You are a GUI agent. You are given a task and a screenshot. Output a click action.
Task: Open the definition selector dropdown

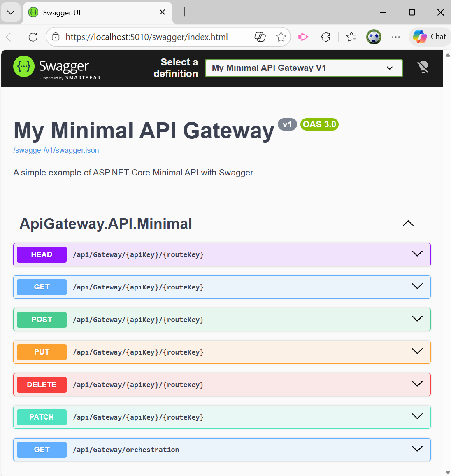(304, 68)
